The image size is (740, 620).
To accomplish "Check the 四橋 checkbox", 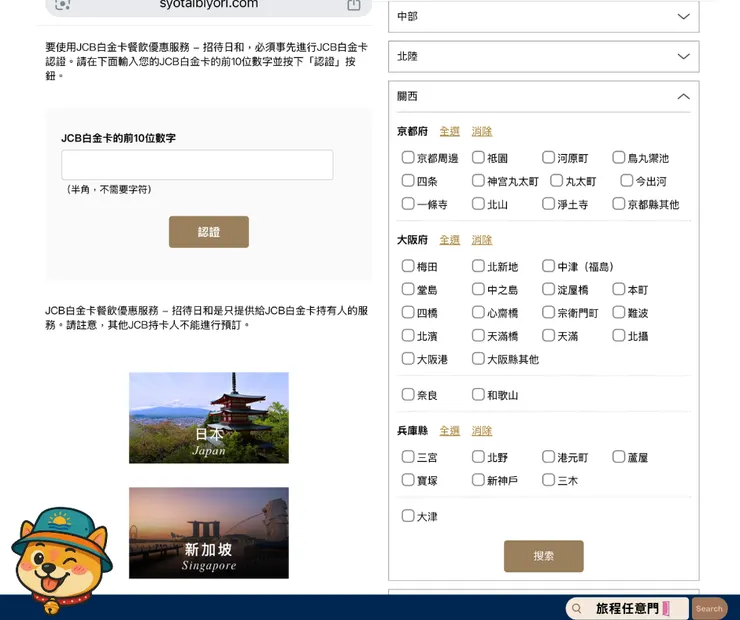I will [x=408, y=312].
